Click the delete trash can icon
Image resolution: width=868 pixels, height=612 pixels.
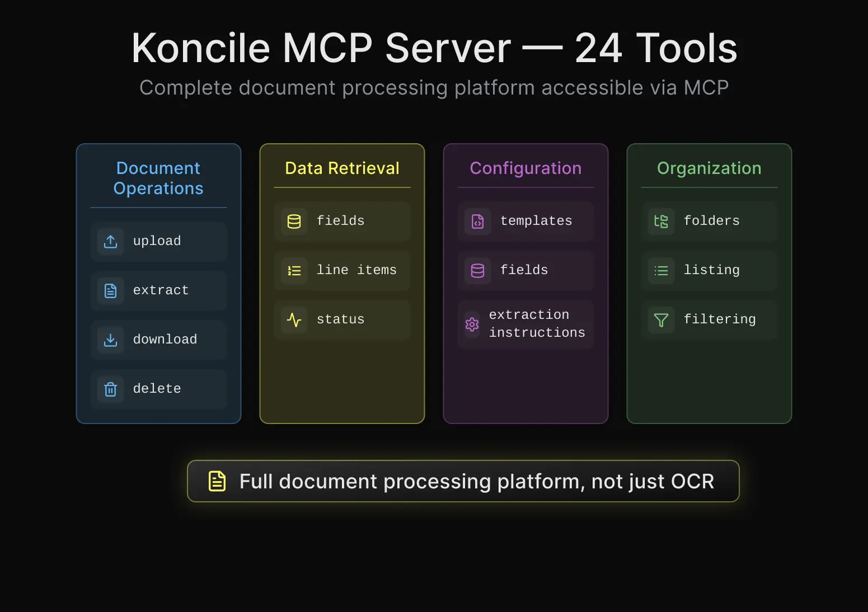[x=111, y=389]
